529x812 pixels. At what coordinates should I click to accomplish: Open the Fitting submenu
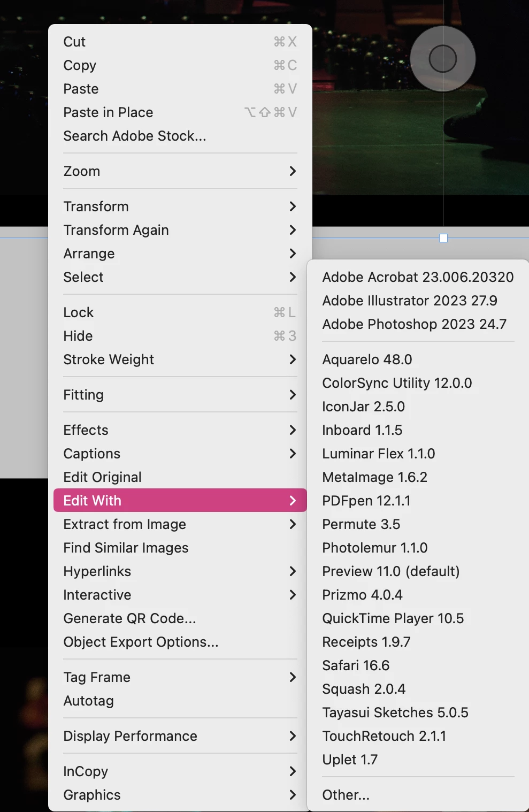pos(180,395)
